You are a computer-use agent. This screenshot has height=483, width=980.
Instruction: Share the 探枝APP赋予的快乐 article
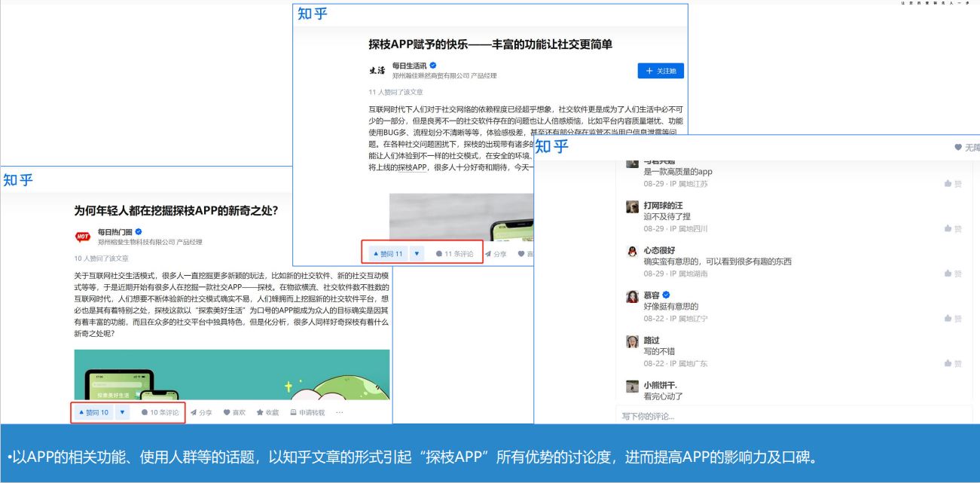(496, 254)
